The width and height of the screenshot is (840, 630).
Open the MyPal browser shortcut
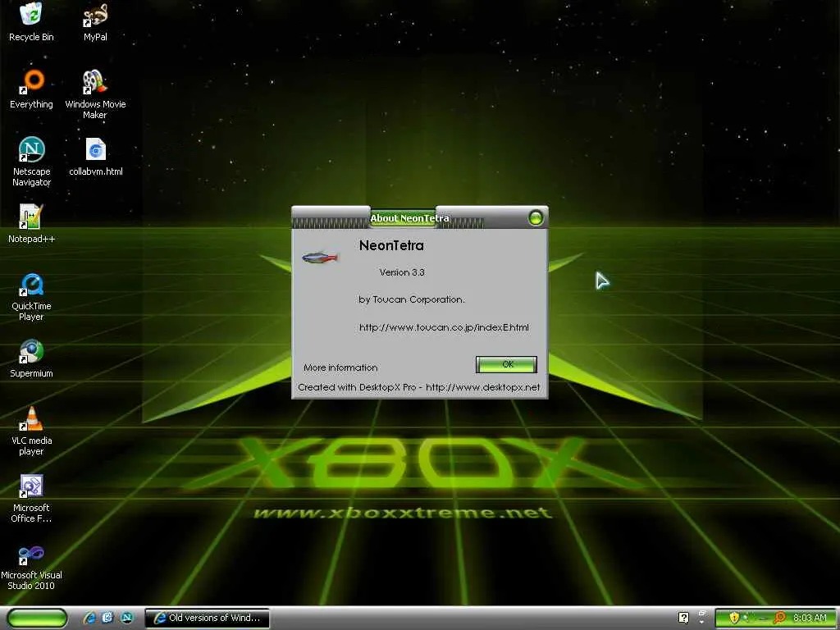pyautogui.click(x=95, y=21)
